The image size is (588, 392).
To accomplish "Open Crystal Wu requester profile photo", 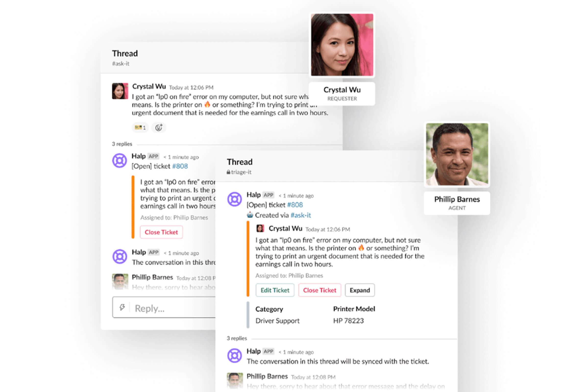I will 342,45.
